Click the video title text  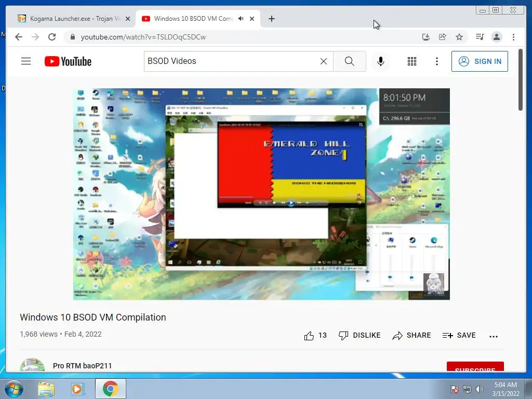(93, 317)
